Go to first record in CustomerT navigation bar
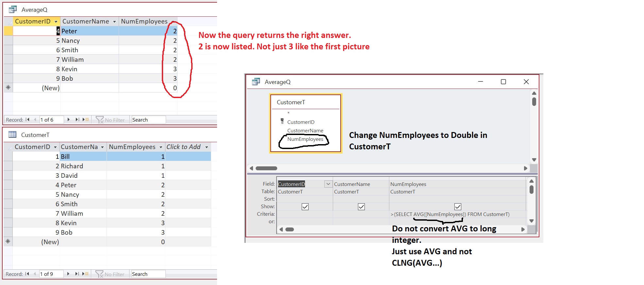Screen dimensions: 644x285 27,274
